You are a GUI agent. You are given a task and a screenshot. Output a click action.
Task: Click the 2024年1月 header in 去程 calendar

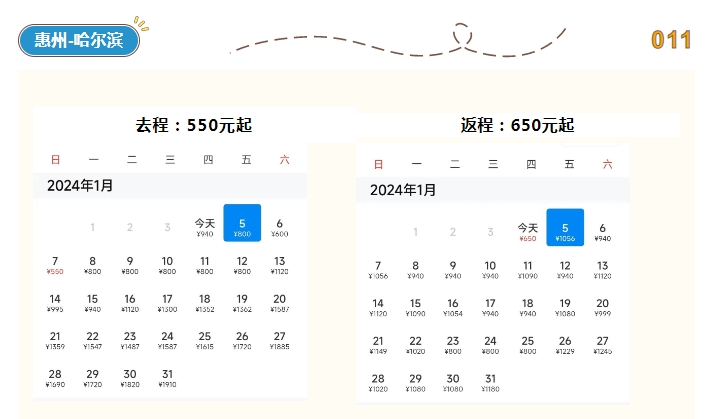[80, 185]
